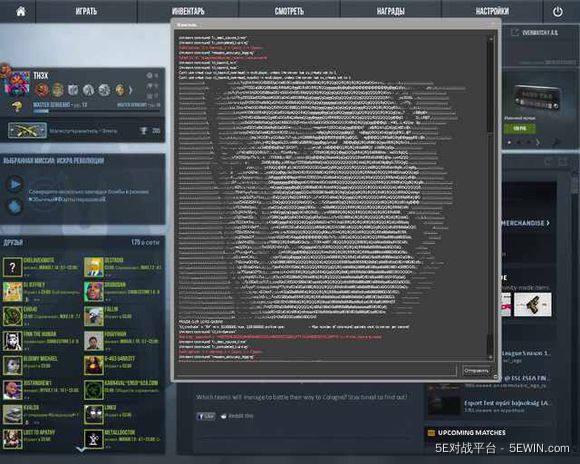The height and width of the screenshot is (464, 580).
Task: Open the ИГРАТЬ menu
Action: click(86, 11)
